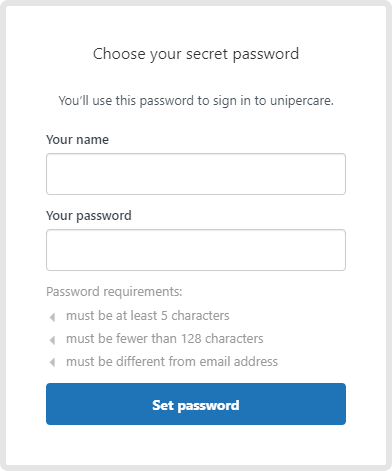This screenshot has width=392, height=471.
Task: Click the word Choose in the heading
Action: [119, 54]
